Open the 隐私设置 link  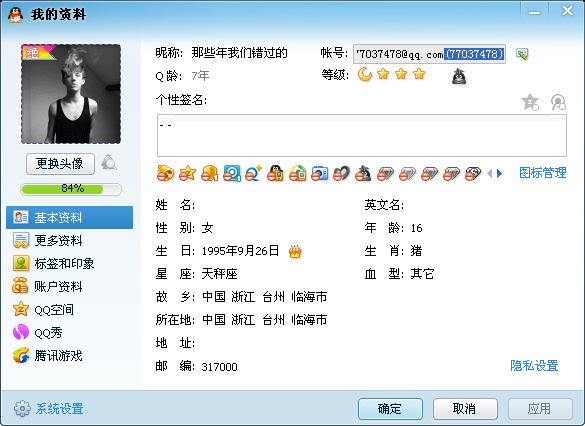(x=534, y=366)
